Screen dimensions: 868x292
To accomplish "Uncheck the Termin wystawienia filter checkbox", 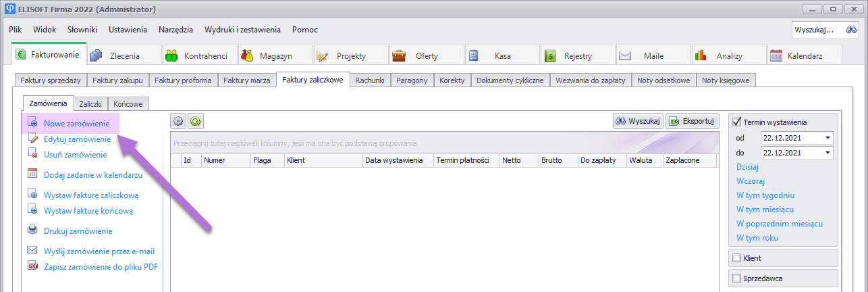I will click(737, 122).
